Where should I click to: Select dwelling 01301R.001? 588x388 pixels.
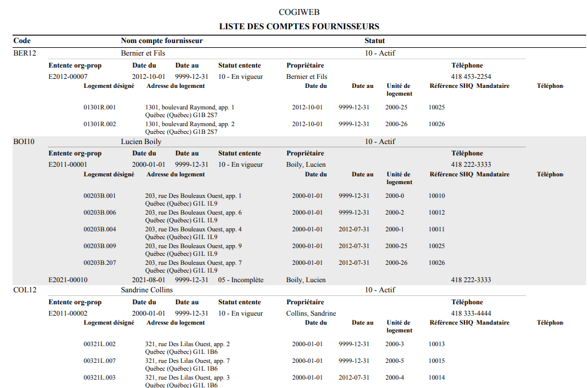tap(100, 108)
